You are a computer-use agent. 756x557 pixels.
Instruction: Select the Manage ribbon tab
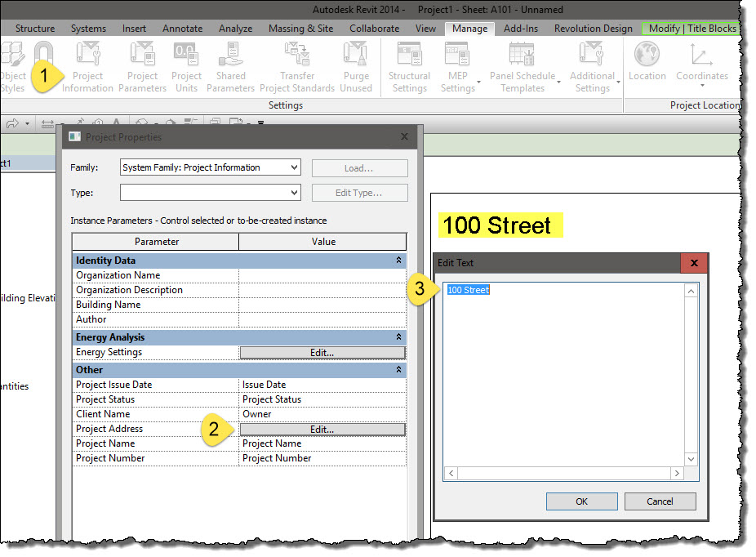click(469, 29)
